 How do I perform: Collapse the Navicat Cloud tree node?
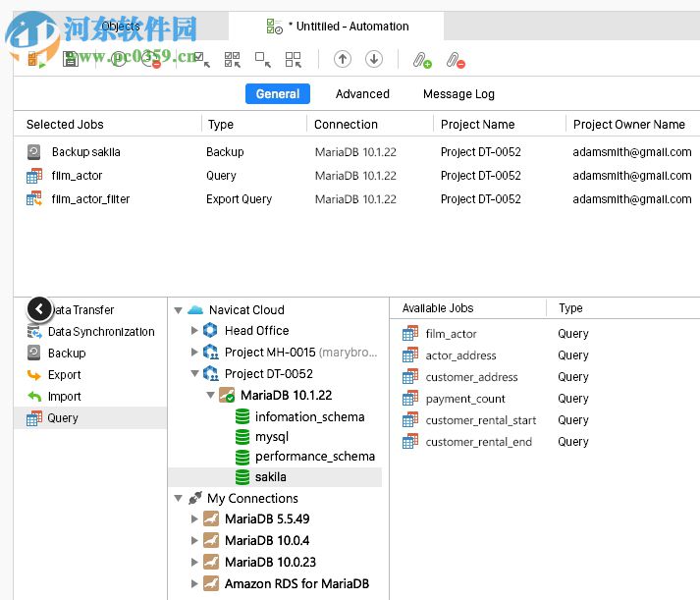(x=178, y=310)
